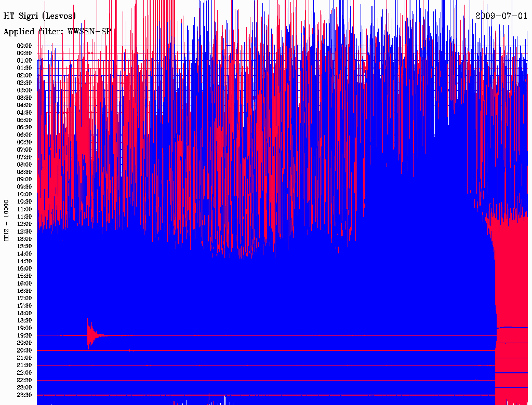
Task: Click the 01:30 time label
Action: (x=24, y=68)
